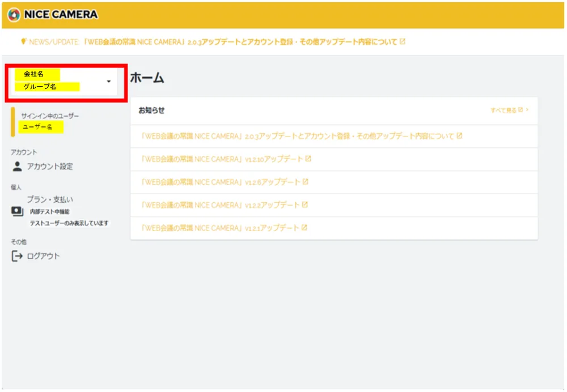567x392 pixels.
Task: Click the サインイン中のユーザー label
Action: 50,116
